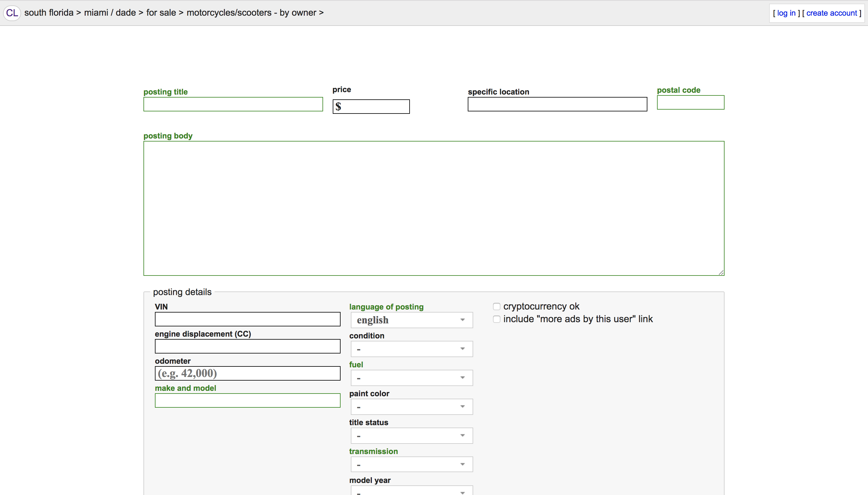Click the "model year" label text

(x=370, y=480)
